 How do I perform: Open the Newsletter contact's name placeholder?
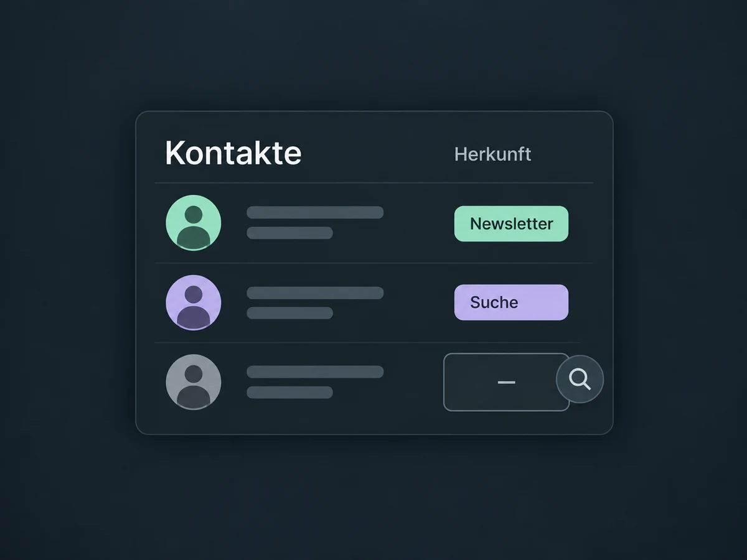point(315,212)
